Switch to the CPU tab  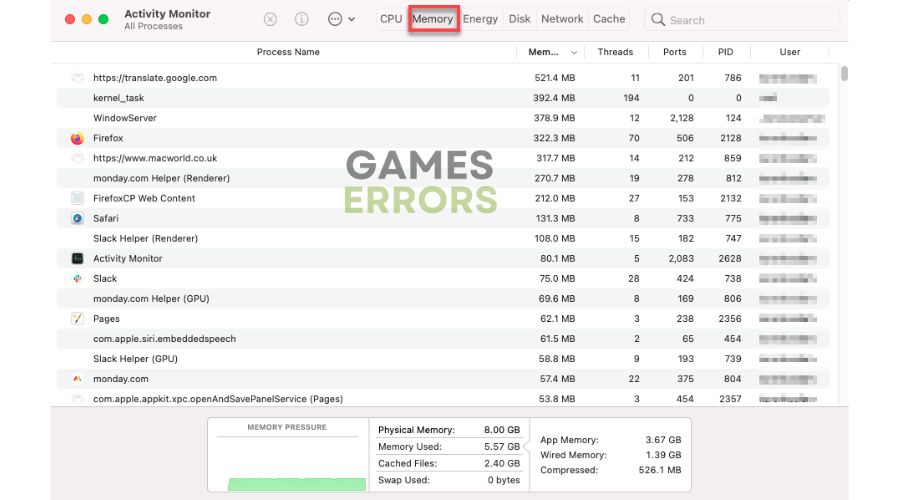(391, 19)
